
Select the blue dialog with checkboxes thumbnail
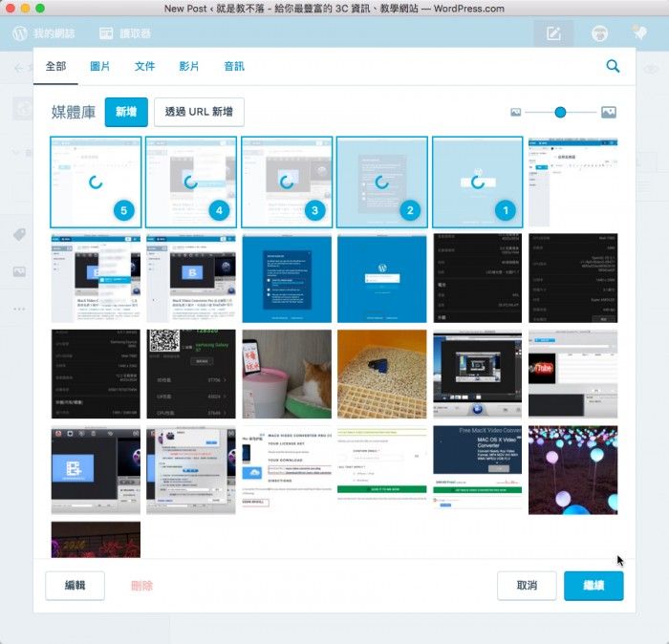(x=287, y=278)
